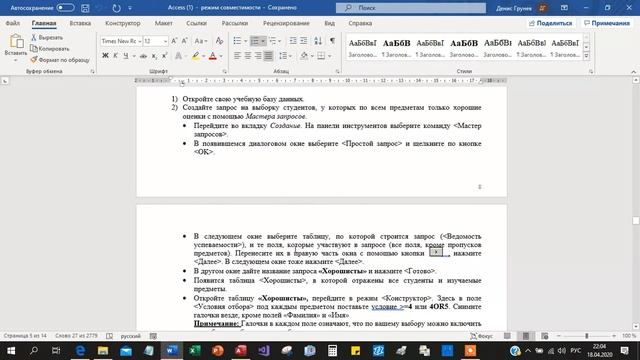Open Microsoft Edge from the taskbar
Image resolution: width=640 pixels, height=360 pixels.
tap(80, 351)
